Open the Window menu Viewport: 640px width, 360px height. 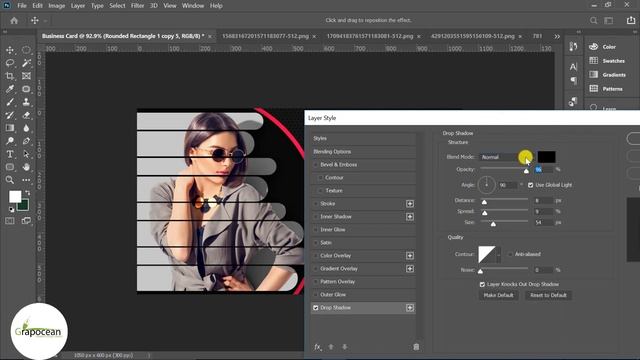pyautogui.click(x=193, y=6)
